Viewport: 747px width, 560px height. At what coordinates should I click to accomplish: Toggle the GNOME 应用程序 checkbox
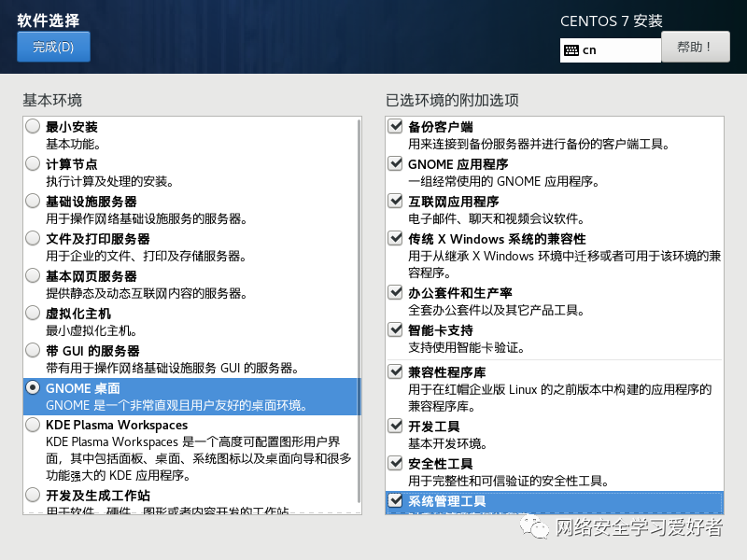(395, 163)
